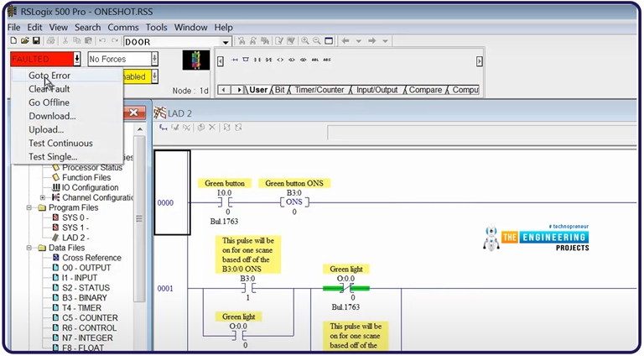Open the yellow Forces Enabled dropdown arrow
The image size is (644, 356).
pyautogui.click(x=154, y=76)
